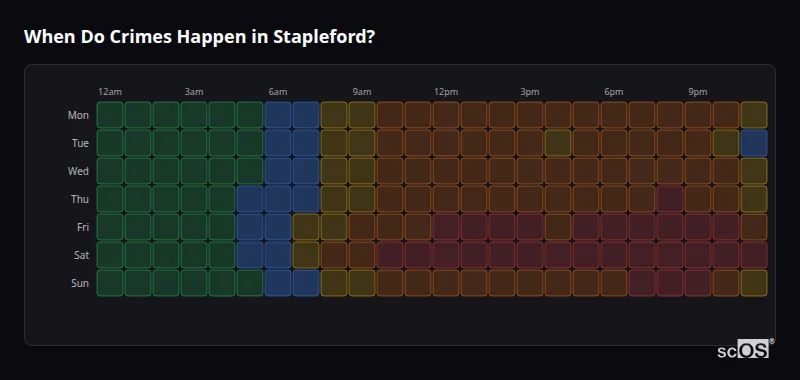Viewport: 800px width, 380px height.
Task: Click the Saturday 7am yellow cell
Action: click(306, 255)
